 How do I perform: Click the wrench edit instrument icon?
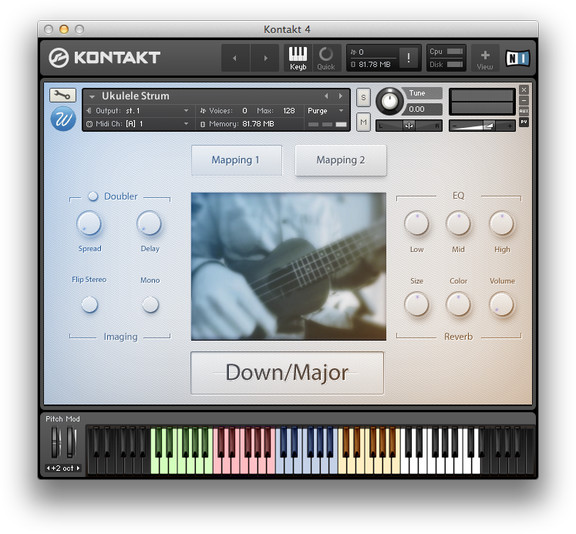click(x=62, y=95)
